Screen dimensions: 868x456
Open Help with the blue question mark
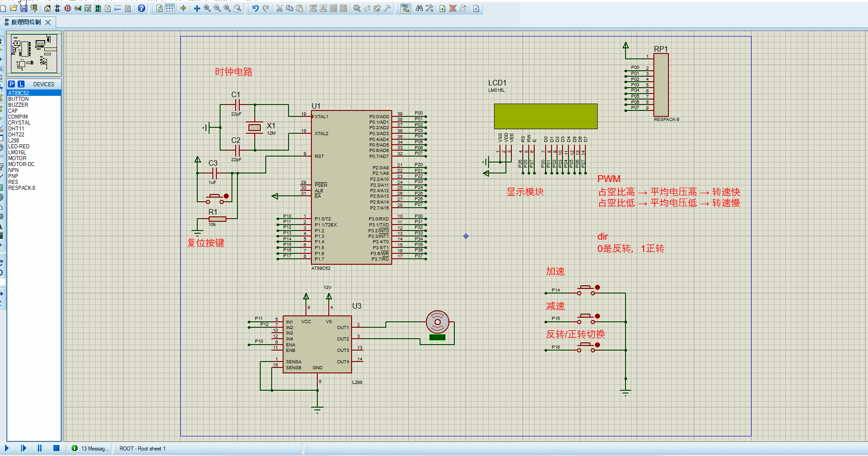pos(142,8)
